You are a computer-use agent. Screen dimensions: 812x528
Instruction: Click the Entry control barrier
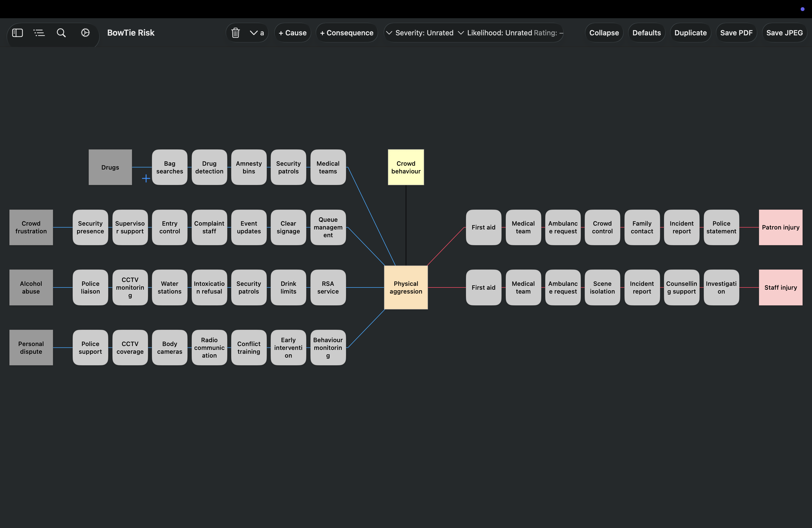170,227
